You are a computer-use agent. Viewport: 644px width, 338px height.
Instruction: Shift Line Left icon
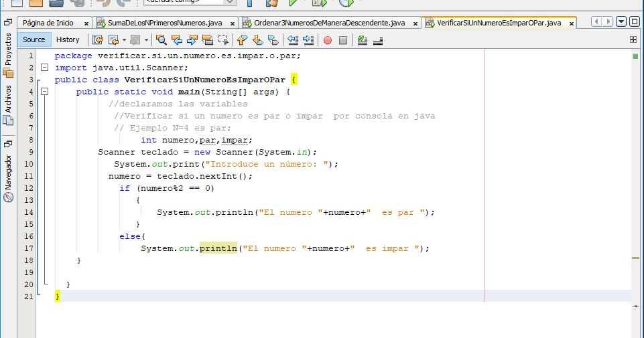[292, 39]
